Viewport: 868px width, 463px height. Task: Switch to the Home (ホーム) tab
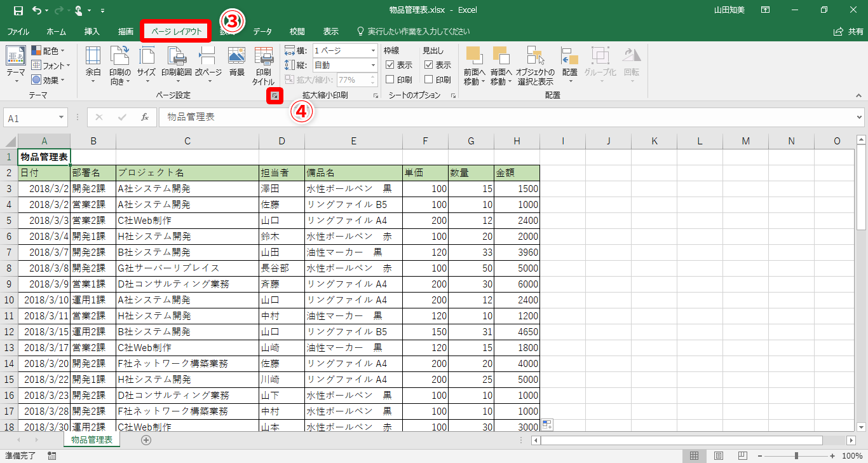pos(56,31)
